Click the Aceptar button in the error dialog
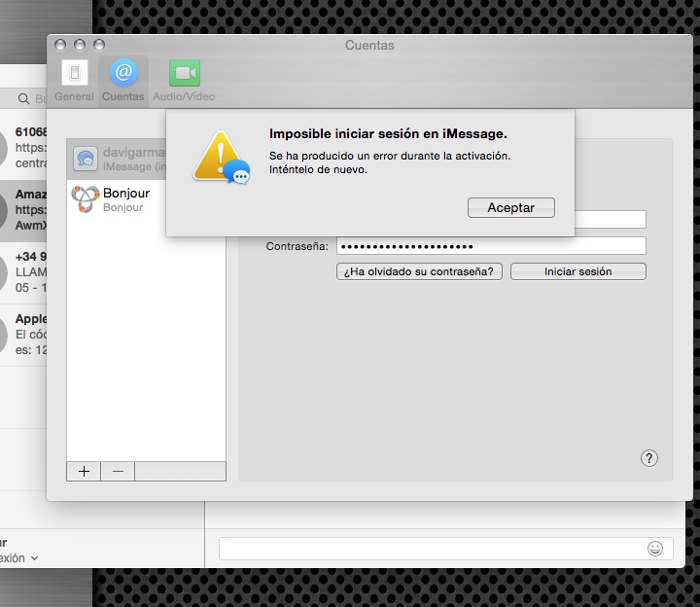Screen dimensions: 700x607 [511, 208]
